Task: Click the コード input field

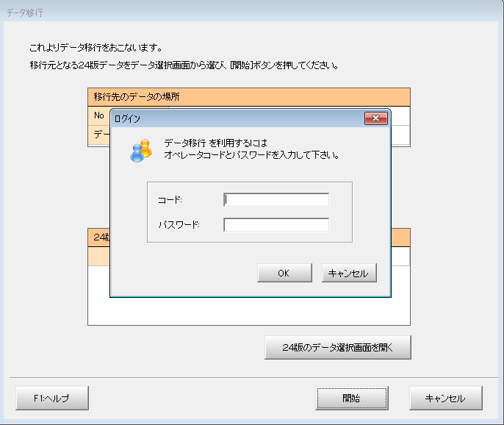Action: 276,200
